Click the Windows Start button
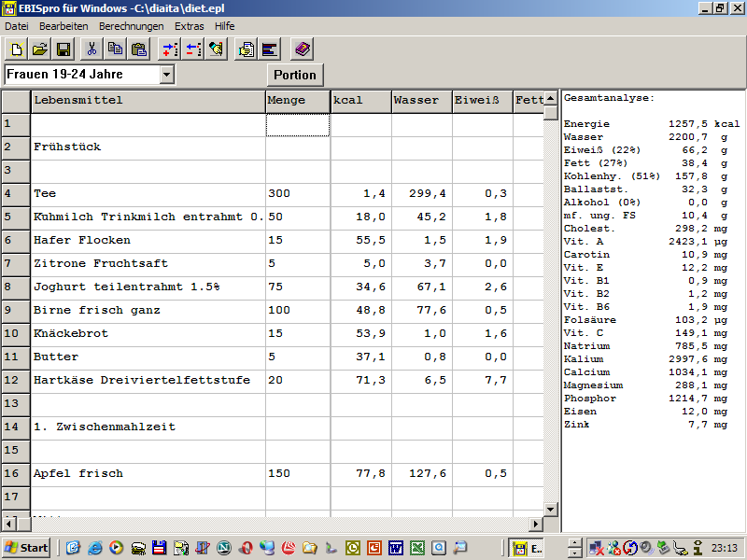 click(26, 548)
